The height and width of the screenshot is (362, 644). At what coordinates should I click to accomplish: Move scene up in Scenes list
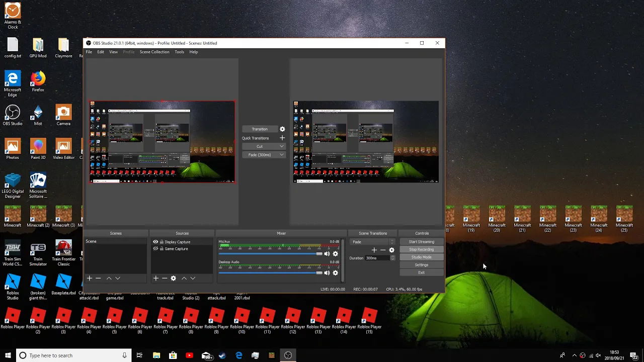click(x=109, y=278)
